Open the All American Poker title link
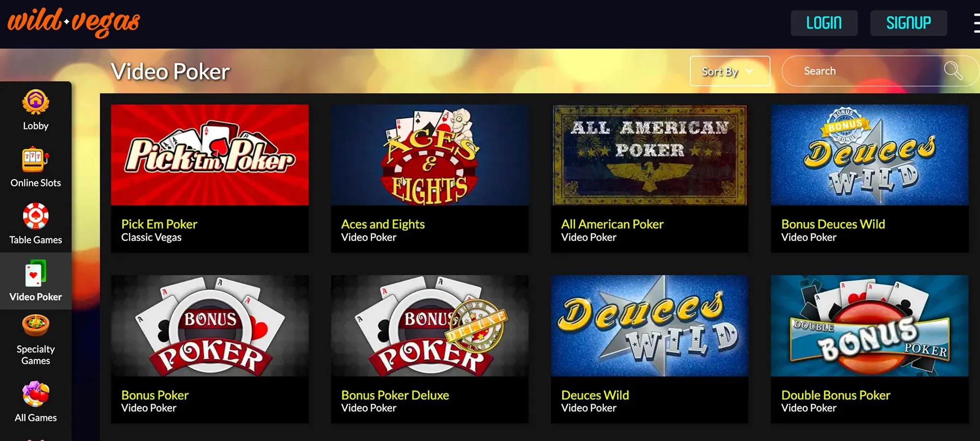Viewport: 980px width, 441px height. 612,224
